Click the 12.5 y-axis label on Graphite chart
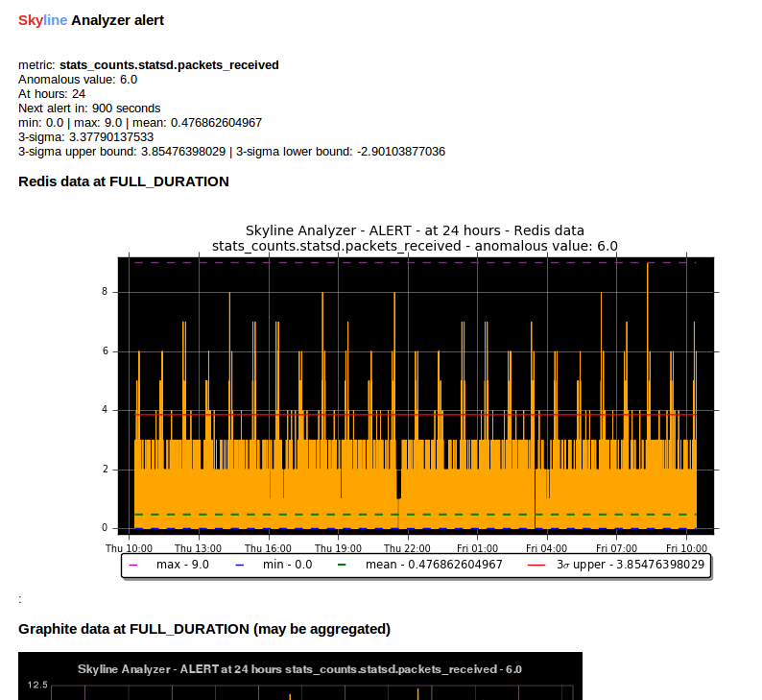This screenshot has height=700, width=762. tap(37, 685)
